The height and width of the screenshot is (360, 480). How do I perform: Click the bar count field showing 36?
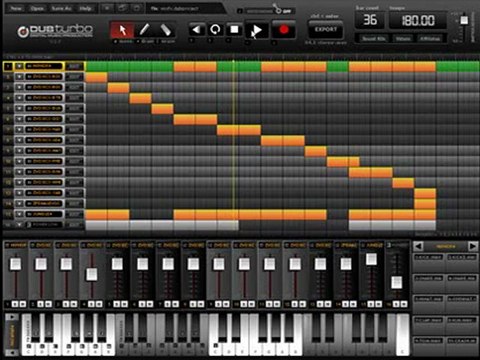370,20
